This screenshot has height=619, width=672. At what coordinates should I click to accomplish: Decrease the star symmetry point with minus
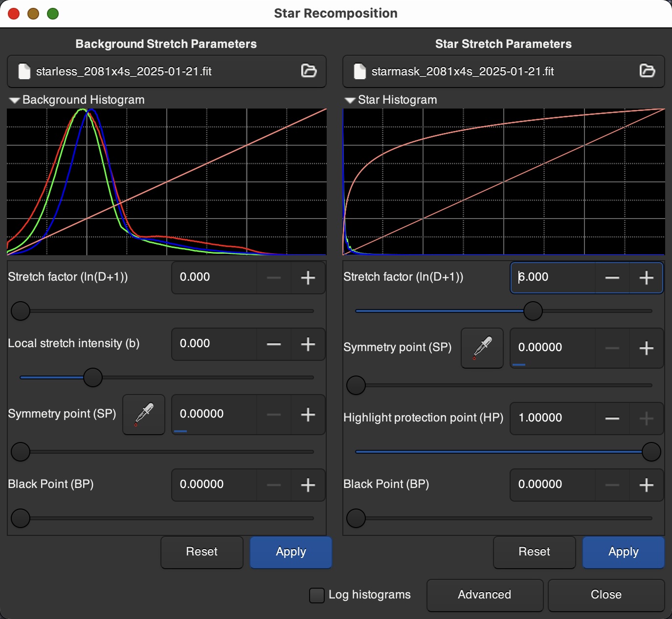pyautogui.click(x=612, y=348)
